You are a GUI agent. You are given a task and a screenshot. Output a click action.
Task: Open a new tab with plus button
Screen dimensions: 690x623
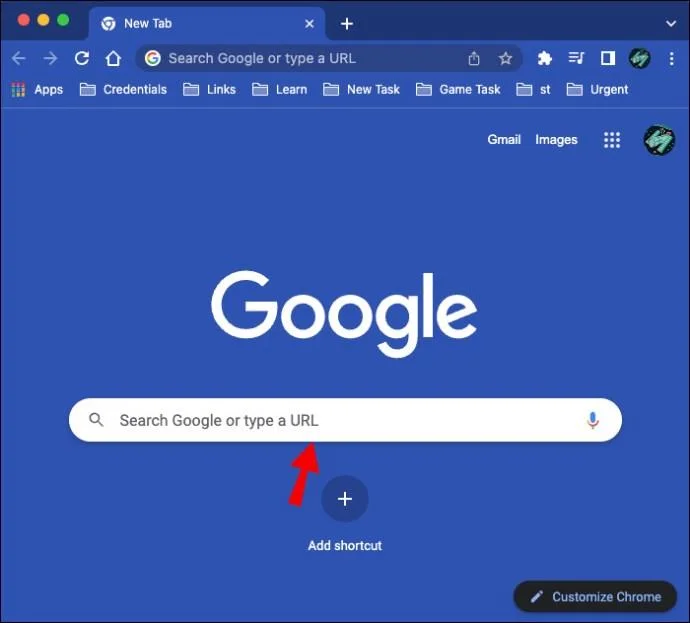pos(347,24)
